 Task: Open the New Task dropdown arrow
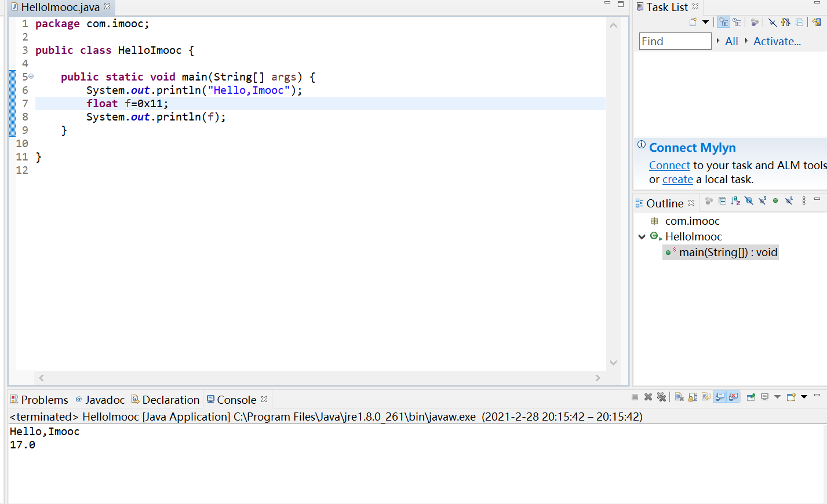(705, 22)
